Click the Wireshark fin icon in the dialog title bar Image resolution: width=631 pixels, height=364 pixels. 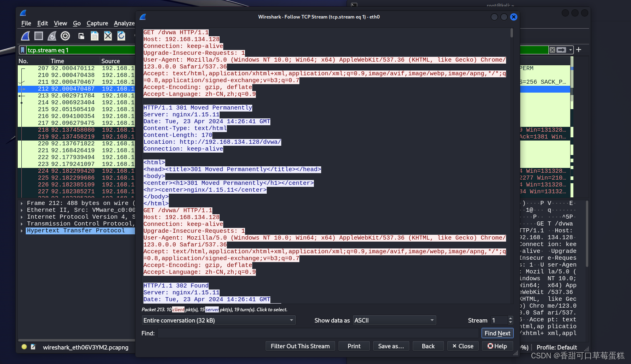coord(143,17)
